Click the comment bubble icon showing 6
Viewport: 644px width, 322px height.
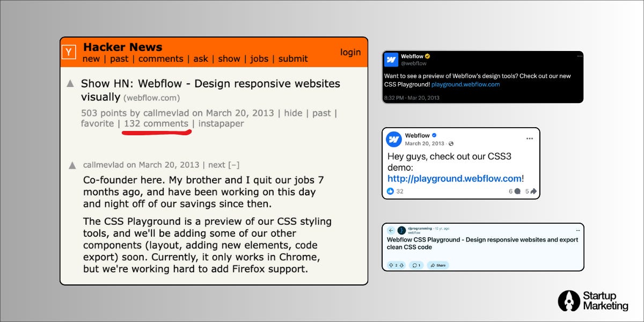517,192
